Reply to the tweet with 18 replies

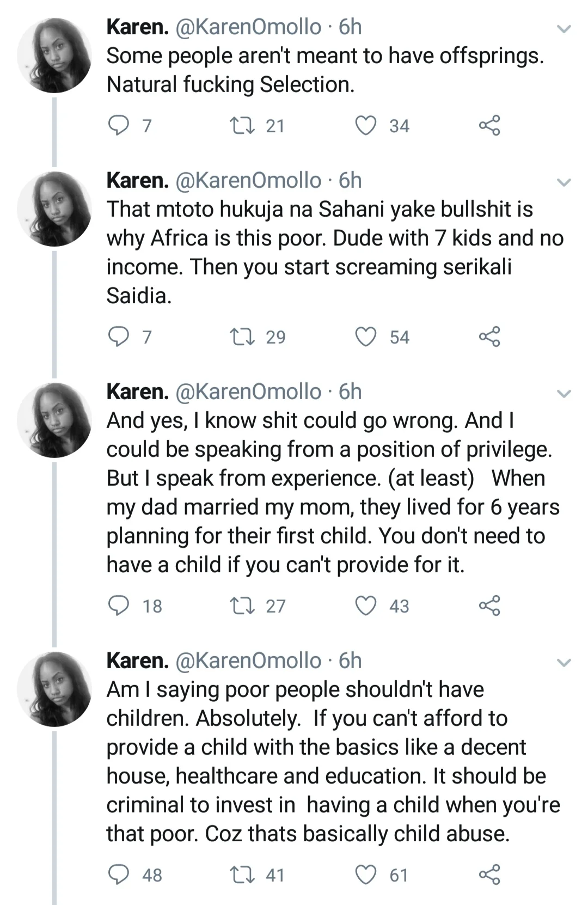[118, 606]
